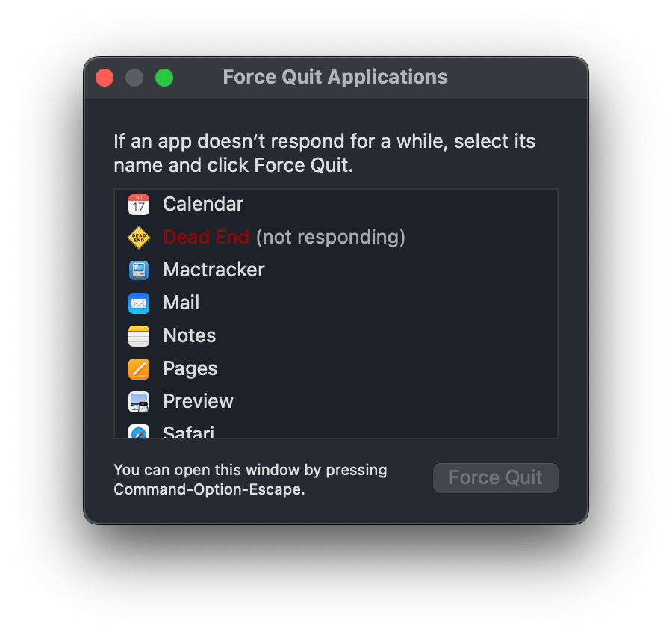Click the Mail envelope icon
The width and height of the screenshot is (672, 635).
pyautogui.click(x=139, y=303)
